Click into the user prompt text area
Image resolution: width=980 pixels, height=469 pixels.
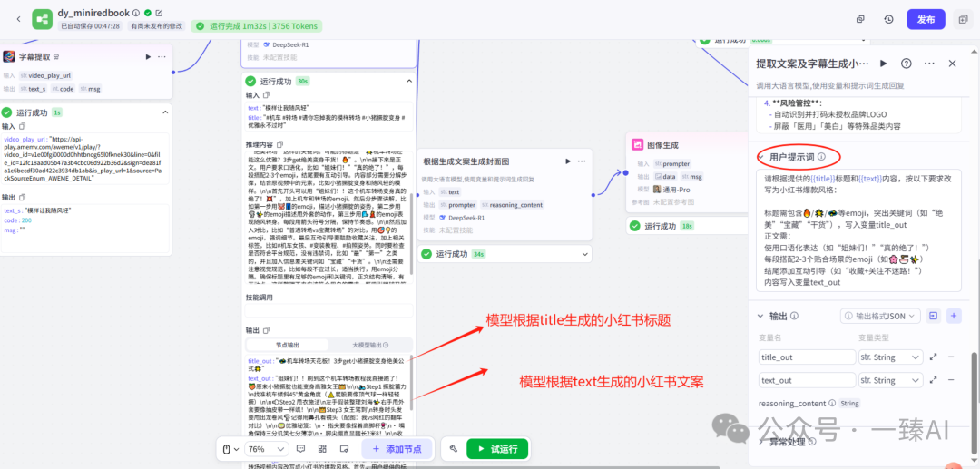858,230
